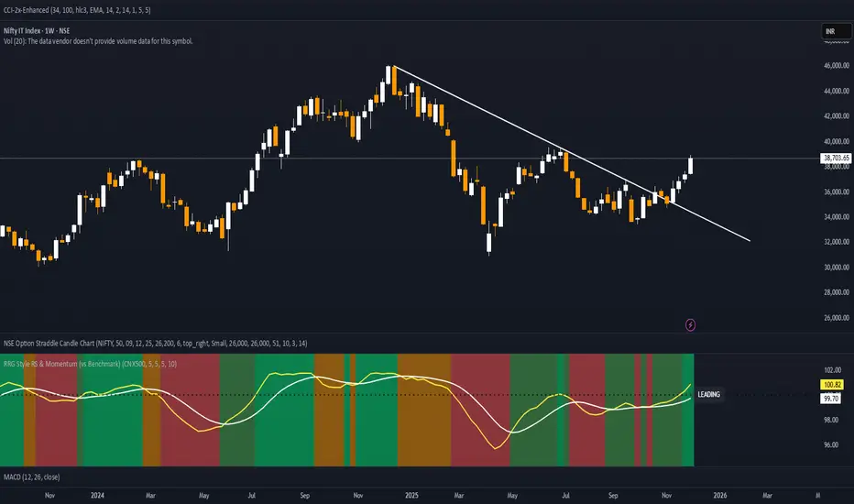Click the purple lightning bolt icon
This screenshot has width=854, height=504.
click(x=690, y=325)
